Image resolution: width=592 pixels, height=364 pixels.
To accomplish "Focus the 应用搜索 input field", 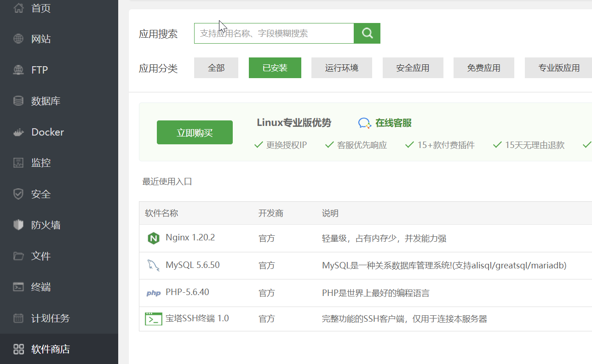I will click(274, 33).
